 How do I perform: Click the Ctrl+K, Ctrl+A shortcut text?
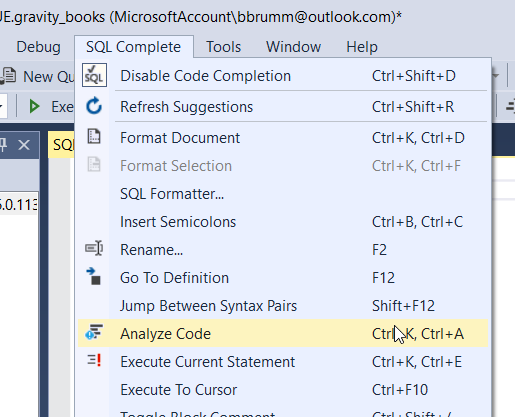418,334
